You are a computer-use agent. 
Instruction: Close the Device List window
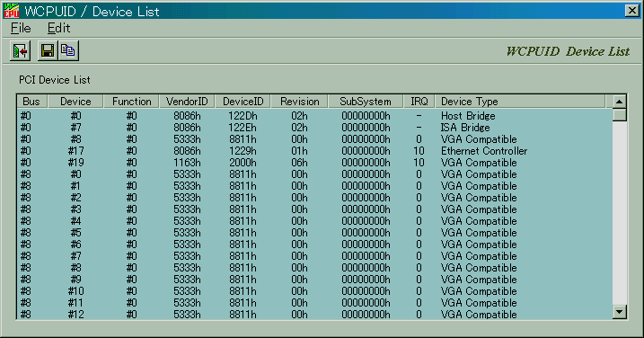631,11
